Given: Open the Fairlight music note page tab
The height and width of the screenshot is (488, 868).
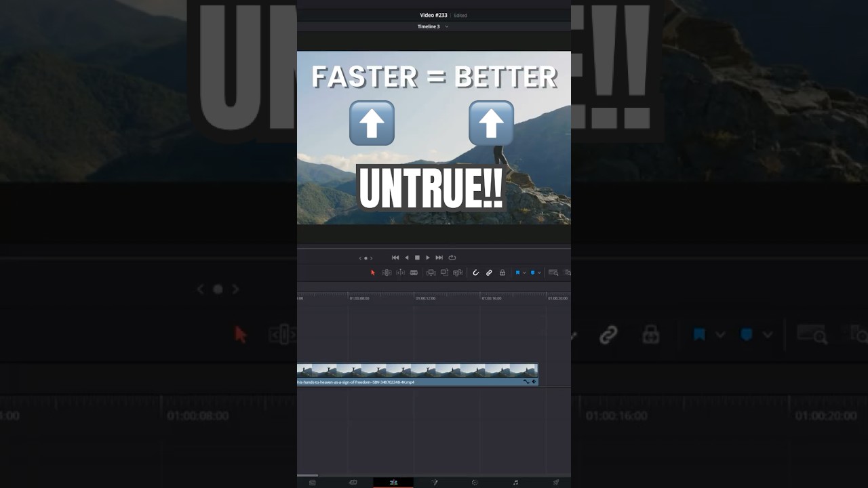Looking at the screenshot, I should click(515, 483).
